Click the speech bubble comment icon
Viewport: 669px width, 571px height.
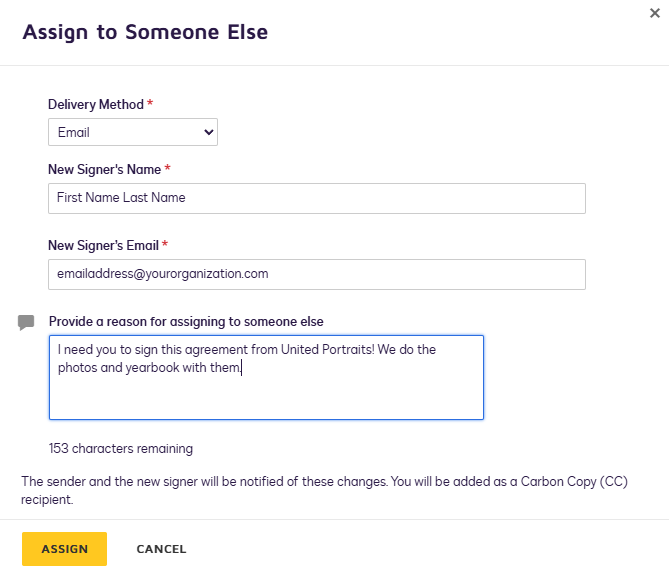click(26, 322)
